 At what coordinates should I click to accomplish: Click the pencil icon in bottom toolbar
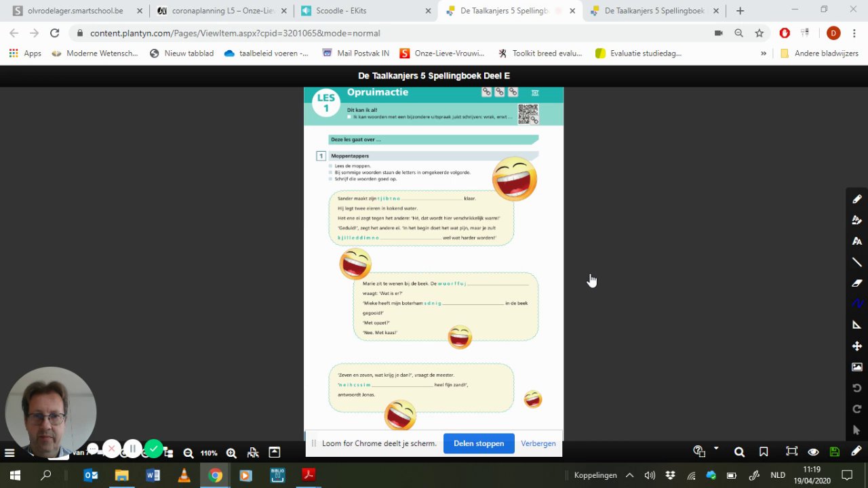click(856, 451)
